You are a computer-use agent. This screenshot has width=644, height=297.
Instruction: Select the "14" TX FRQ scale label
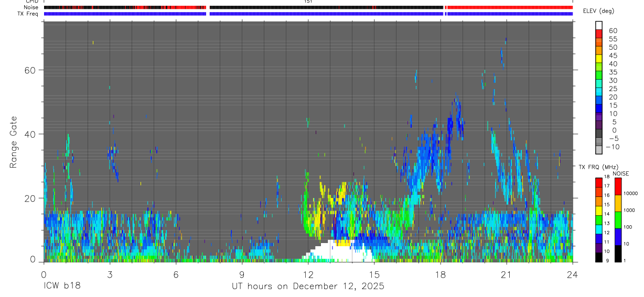[607, 214]
